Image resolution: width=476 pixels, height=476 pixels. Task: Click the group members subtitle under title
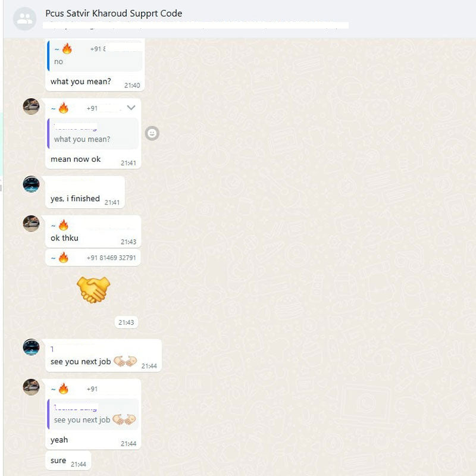pos(196,26)
